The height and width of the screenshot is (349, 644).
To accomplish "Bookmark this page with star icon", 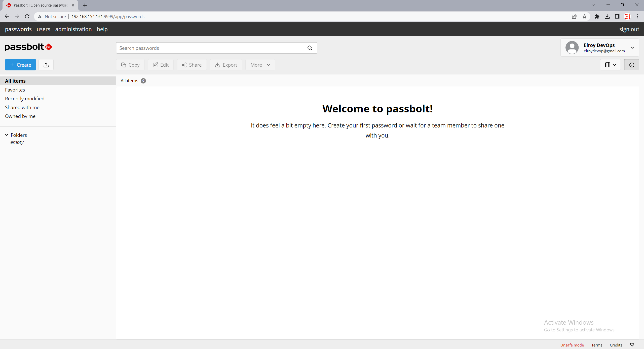I will click(584, 17).
